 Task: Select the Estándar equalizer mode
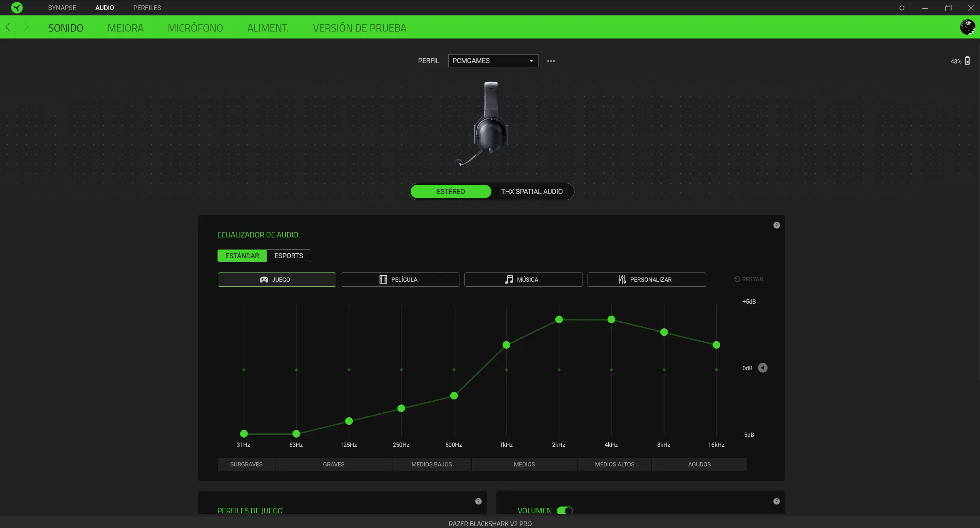click(242, 256)
